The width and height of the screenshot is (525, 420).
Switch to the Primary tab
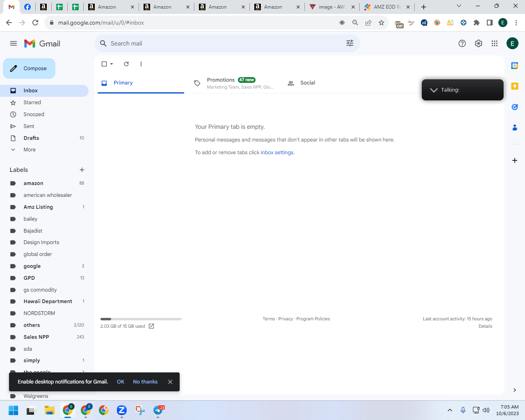[141, 83]
